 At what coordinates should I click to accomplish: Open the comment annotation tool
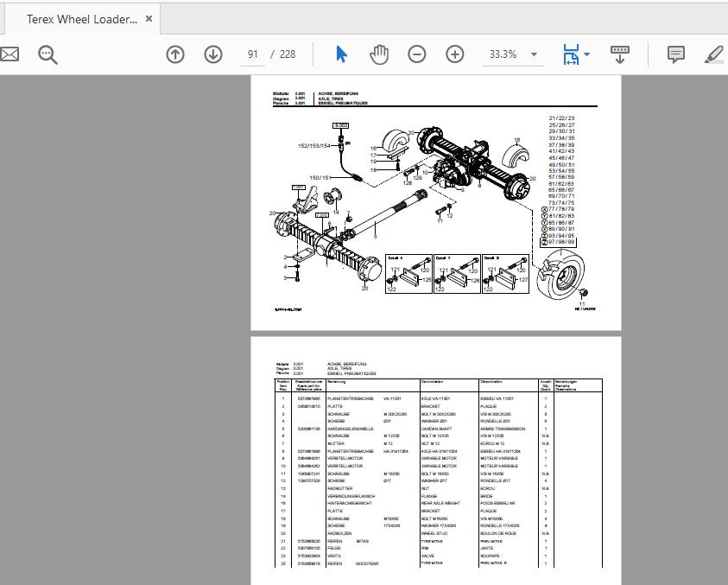coord(674,54)
